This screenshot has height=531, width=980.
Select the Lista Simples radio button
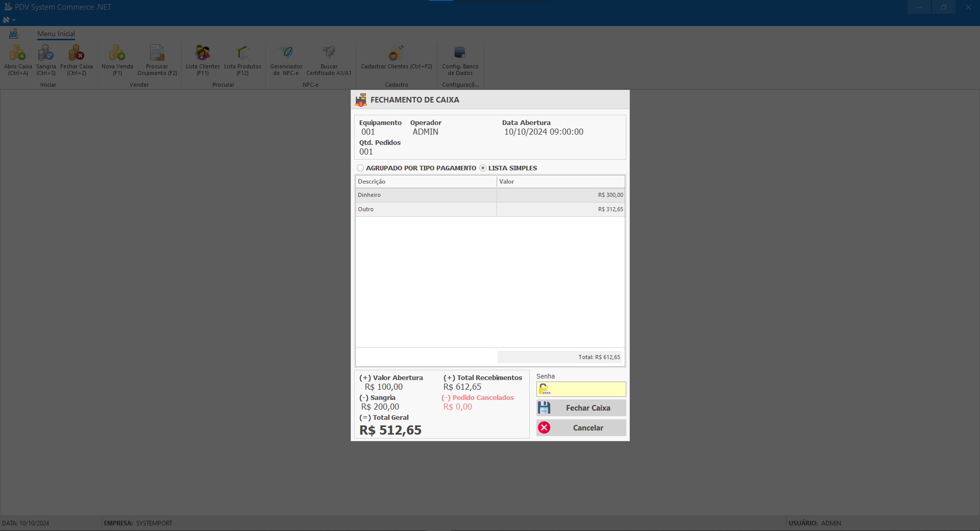(483, 168)
